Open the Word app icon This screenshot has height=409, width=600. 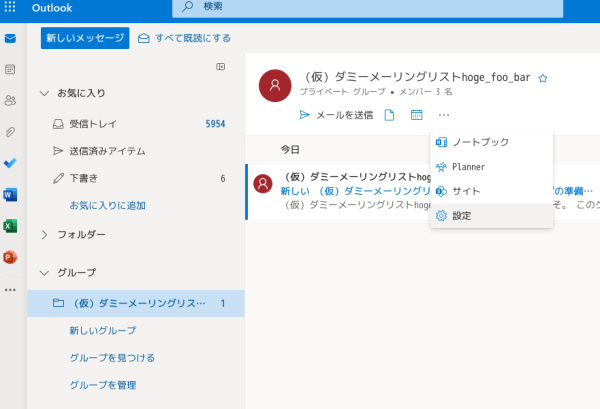tap(11, 194)
